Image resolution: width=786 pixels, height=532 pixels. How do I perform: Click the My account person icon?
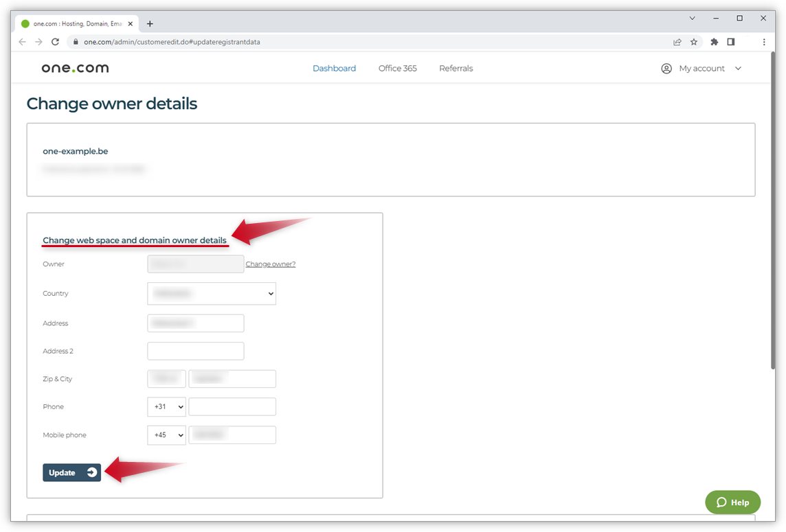pos(666,68)
